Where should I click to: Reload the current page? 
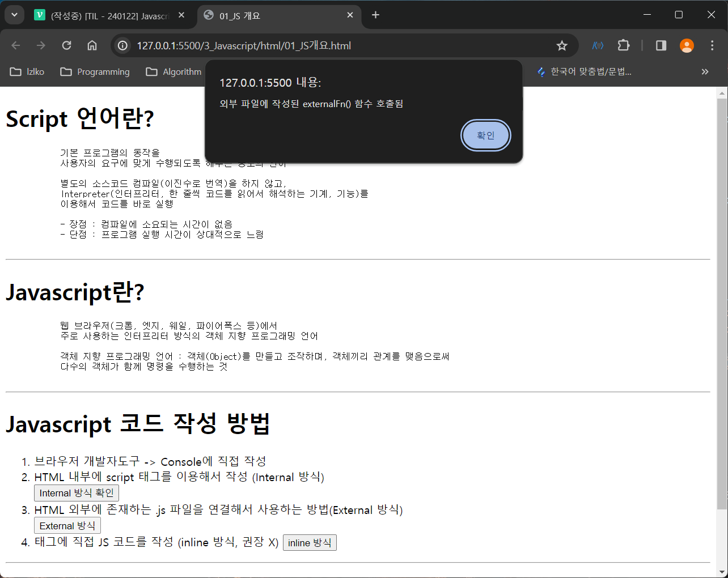[x=66, y=45]
